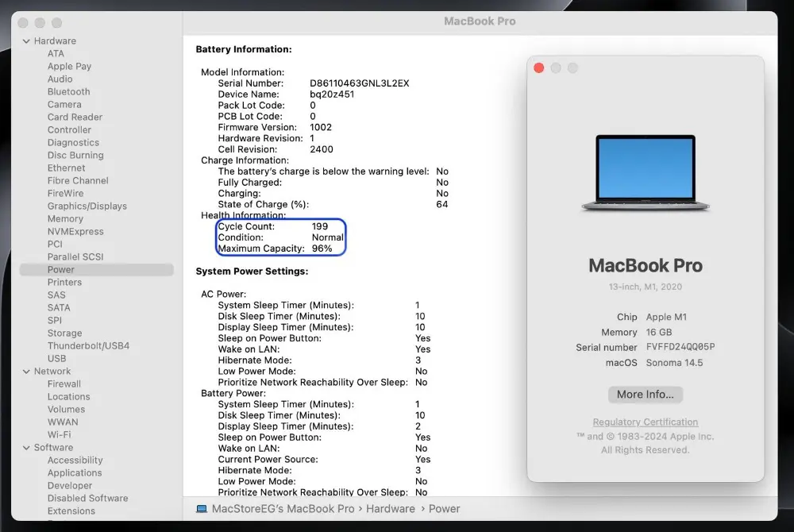
Task: Collapse the Software section chevron
Action: [x=26, y=448]
